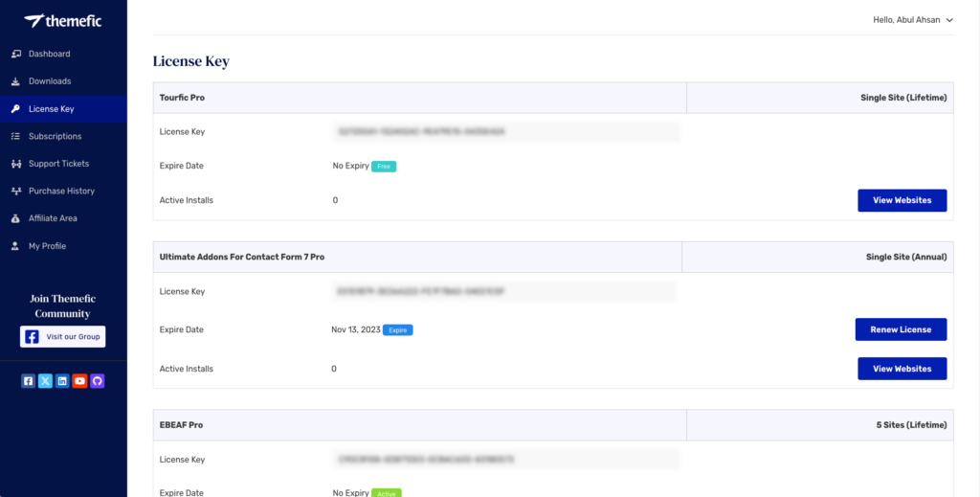Open the LinkedIn social icon
This screenshot has height=497, width=980.
pos(62,381)
